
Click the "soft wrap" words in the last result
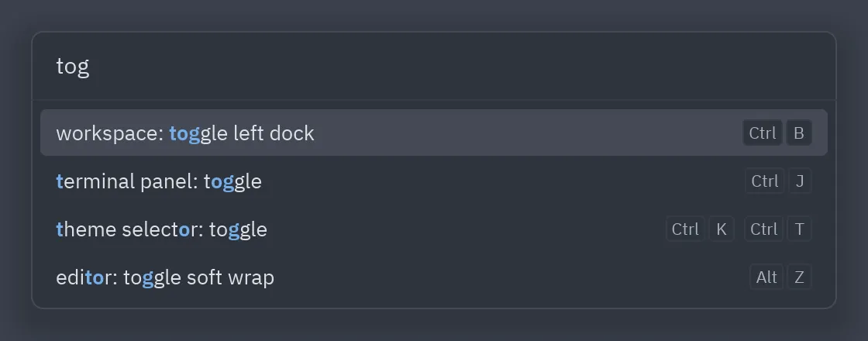[x=230, y=278]
